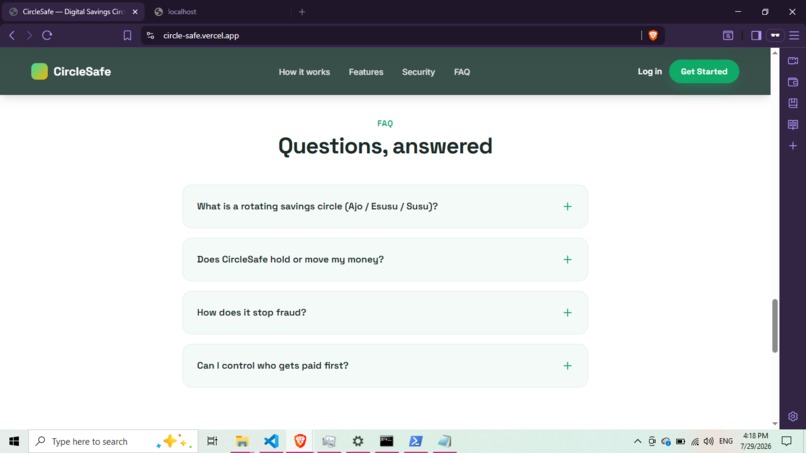This screenshot has width=806, height=453.
Task: Open the sidebar video call icon
Action: click(x=793, y=61)
